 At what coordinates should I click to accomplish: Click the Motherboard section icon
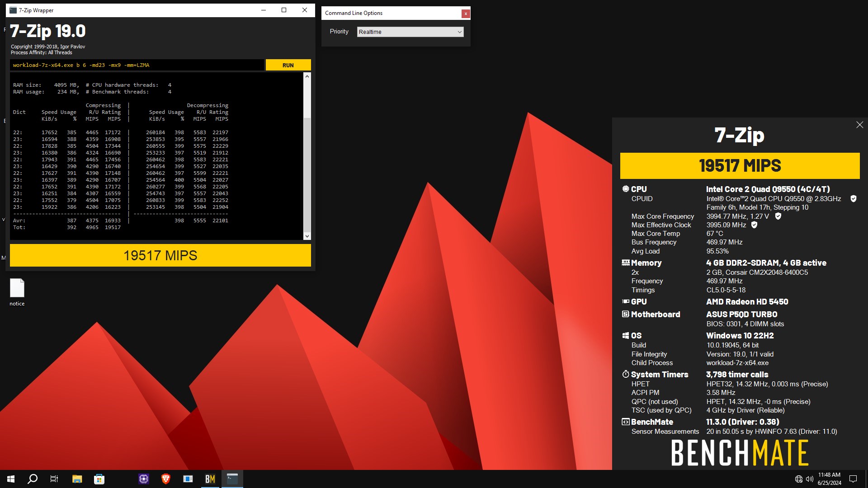coord(626,314)
